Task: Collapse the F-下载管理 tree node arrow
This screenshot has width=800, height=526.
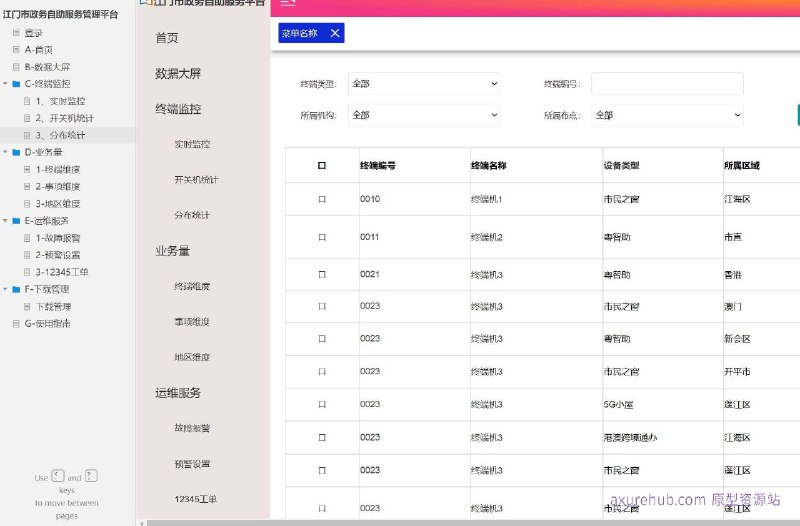Action: pos(5,289)
